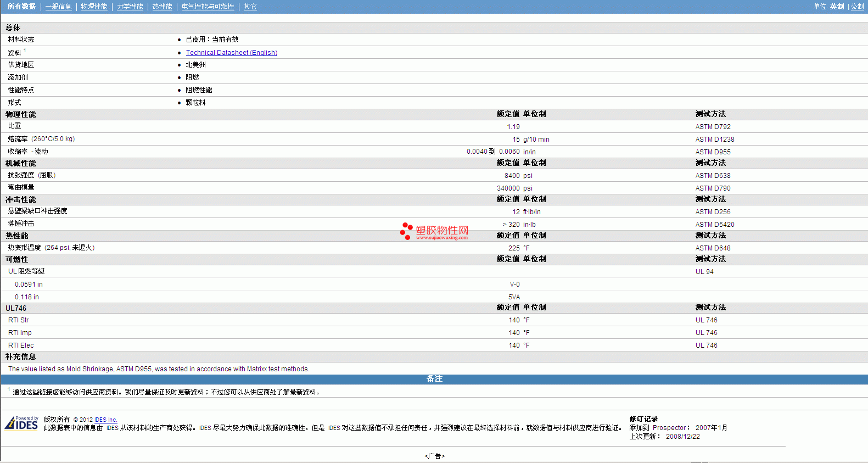Select the 已商用：当前有效 status value
This screenshot has height=463, width=868.
pos(212,40)
